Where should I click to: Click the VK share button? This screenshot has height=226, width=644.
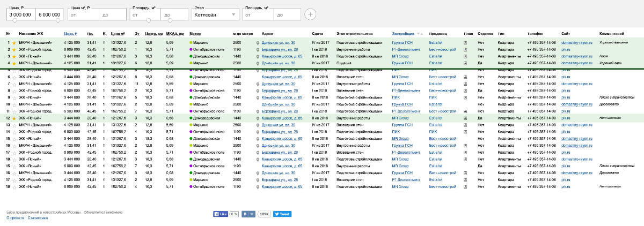pyautogui.click(x=247, y=214)
